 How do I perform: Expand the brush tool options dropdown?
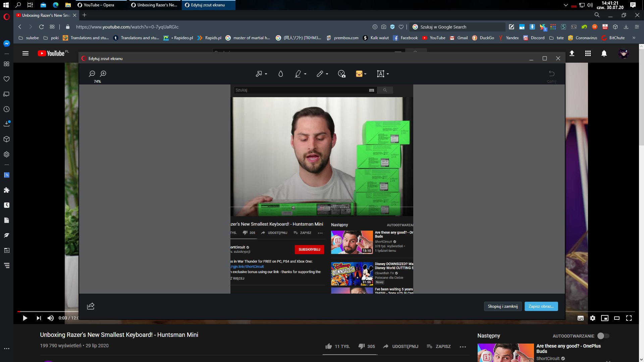coord(307,74)
